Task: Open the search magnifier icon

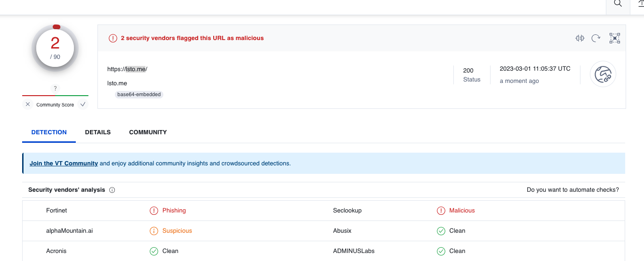Action: point(618,3)
